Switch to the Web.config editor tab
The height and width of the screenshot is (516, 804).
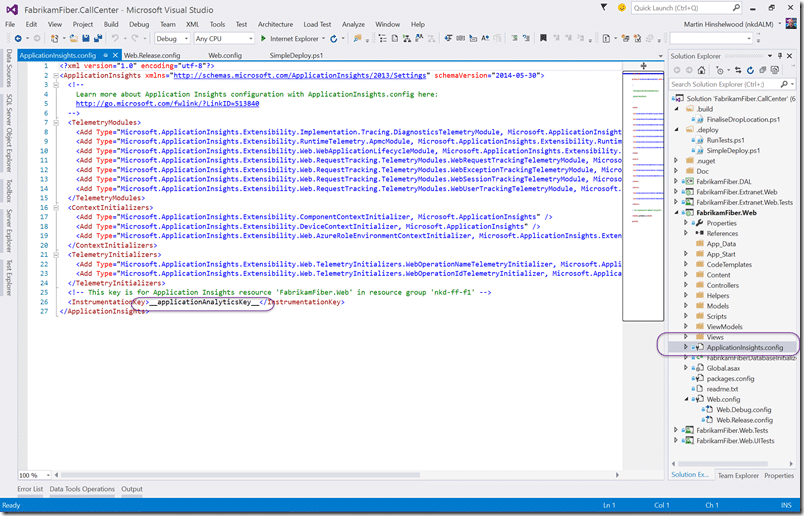[225, 55]
